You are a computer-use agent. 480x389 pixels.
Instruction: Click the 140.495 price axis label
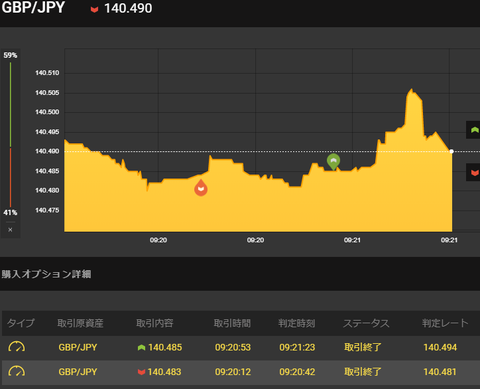(x=47, y=132)
